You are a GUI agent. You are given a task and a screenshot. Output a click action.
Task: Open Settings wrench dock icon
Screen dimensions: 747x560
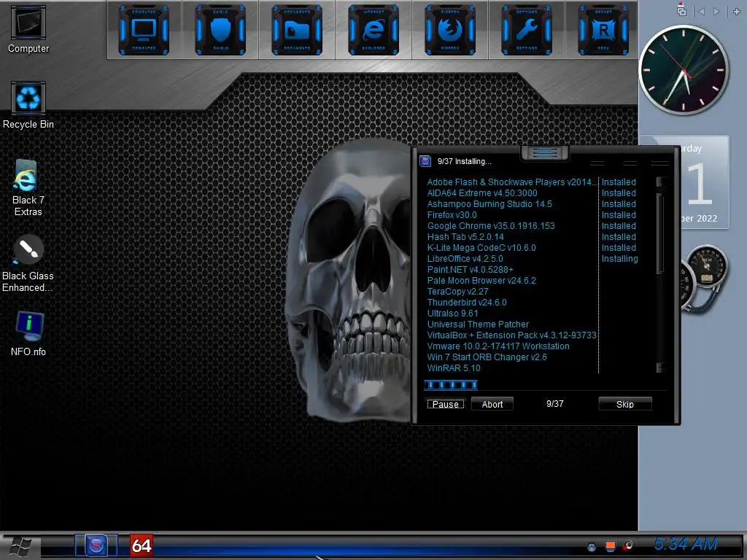pyautogui.click(x=527, y=29)
